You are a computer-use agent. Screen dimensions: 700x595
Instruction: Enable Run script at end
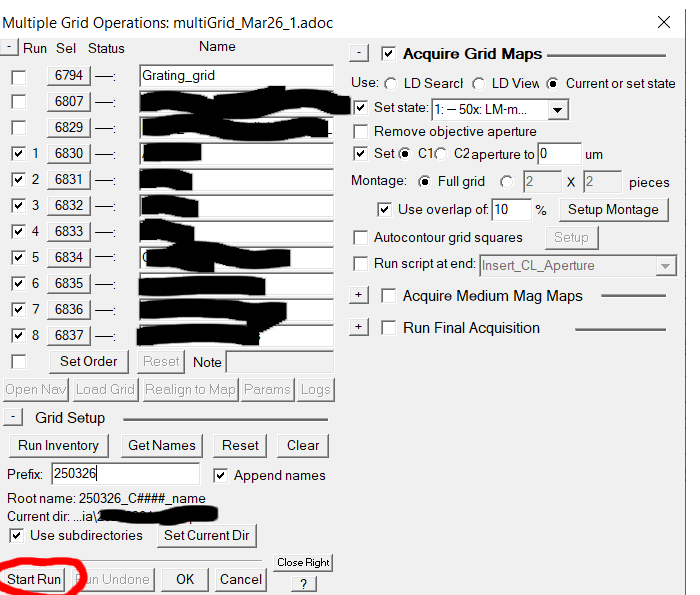360,264
